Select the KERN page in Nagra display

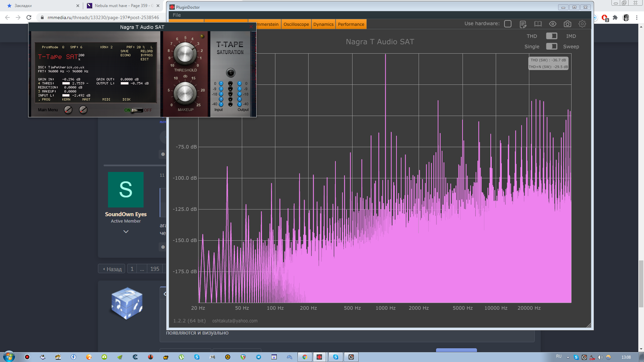66,100
